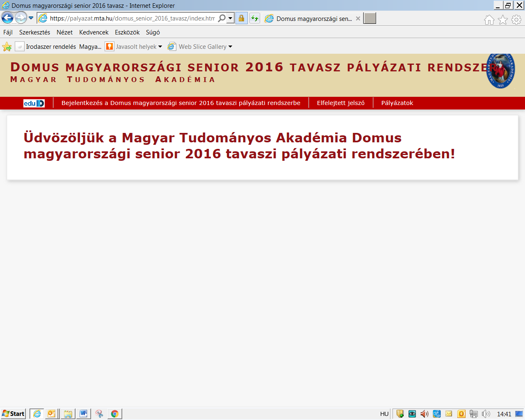View the security lock report icon
The image size is (525, 420).
(241, 18)
